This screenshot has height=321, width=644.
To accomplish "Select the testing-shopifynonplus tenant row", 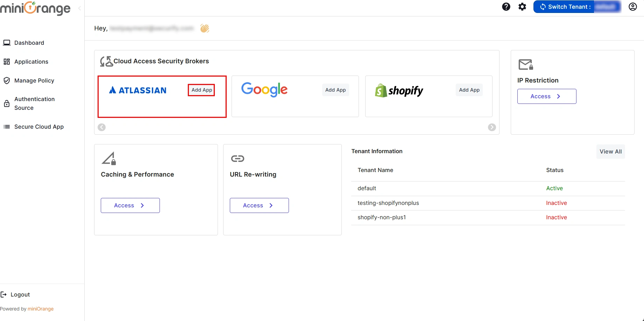I will pos(488,203).
